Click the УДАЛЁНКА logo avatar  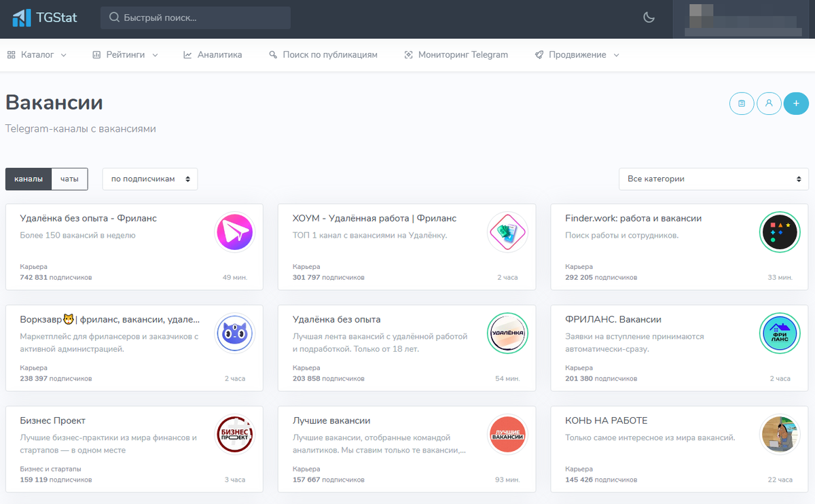coord(507,334)
